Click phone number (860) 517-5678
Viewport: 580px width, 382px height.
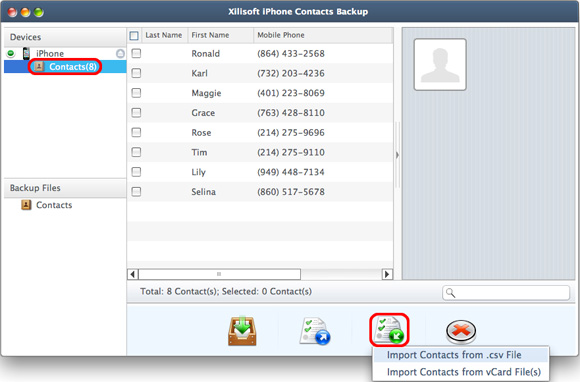tap(291, 192)
